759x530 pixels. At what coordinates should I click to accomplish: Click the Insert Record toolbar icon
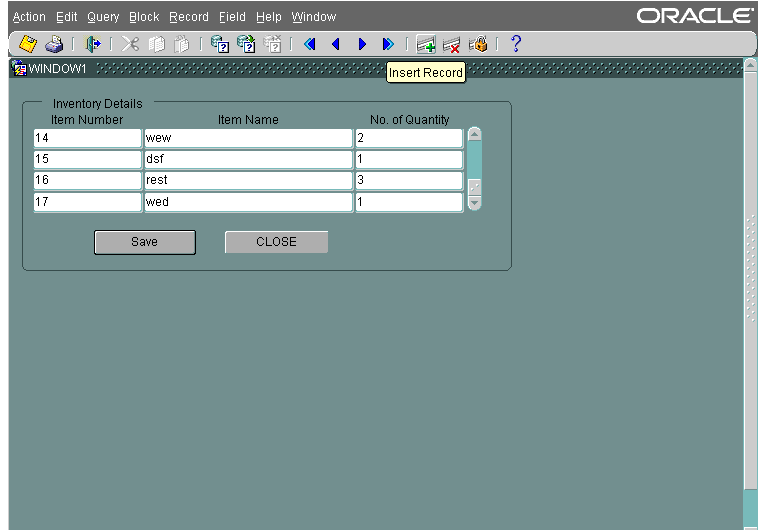[426, 44]
